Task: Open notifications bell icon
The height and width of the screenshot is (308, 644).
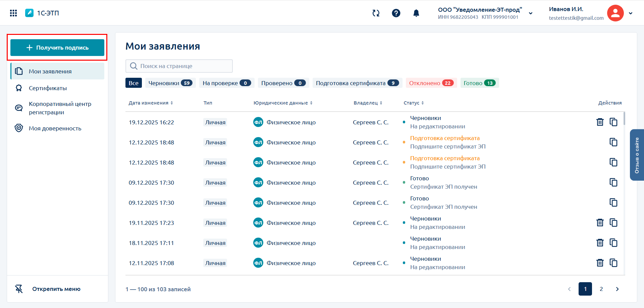Action: (x=416, y=13)
